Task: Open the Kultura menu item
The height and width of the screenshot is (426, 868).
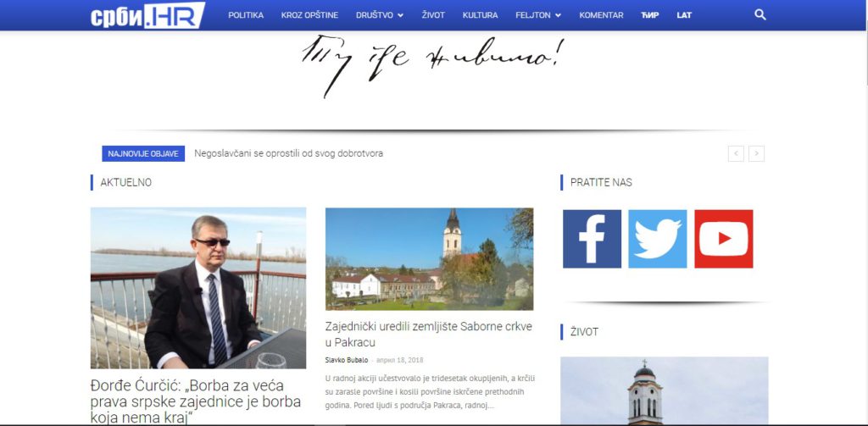Action: (480, 15)
